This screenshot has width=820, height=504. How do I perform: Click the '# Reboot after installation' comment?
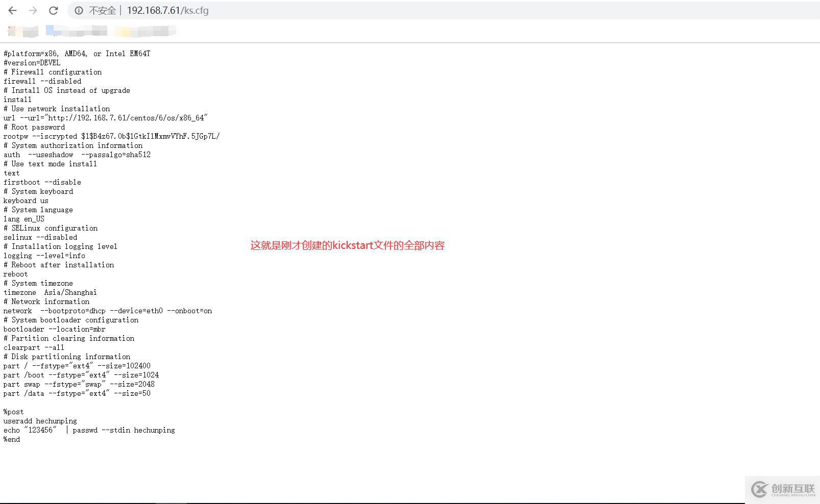click(x=59, y=265)
